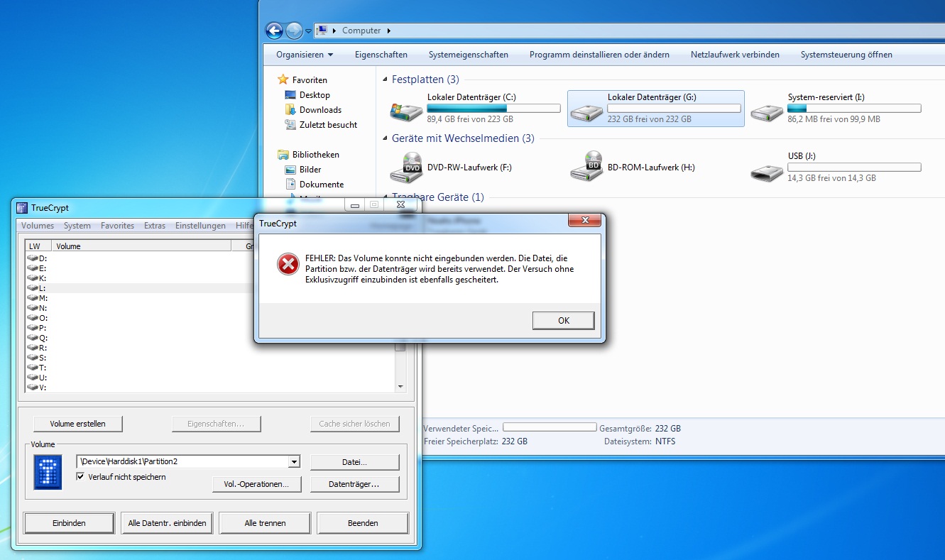
Task: Select drive letter S: in TrueCrypt list
Action: [x=37, y=358]
